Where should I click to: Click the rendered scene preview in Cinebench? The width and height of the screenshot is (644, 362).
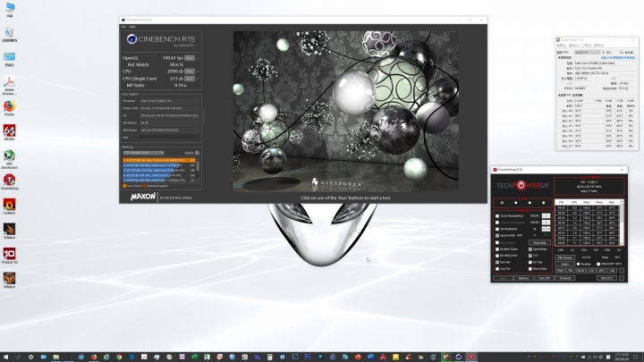pos(346,111)
